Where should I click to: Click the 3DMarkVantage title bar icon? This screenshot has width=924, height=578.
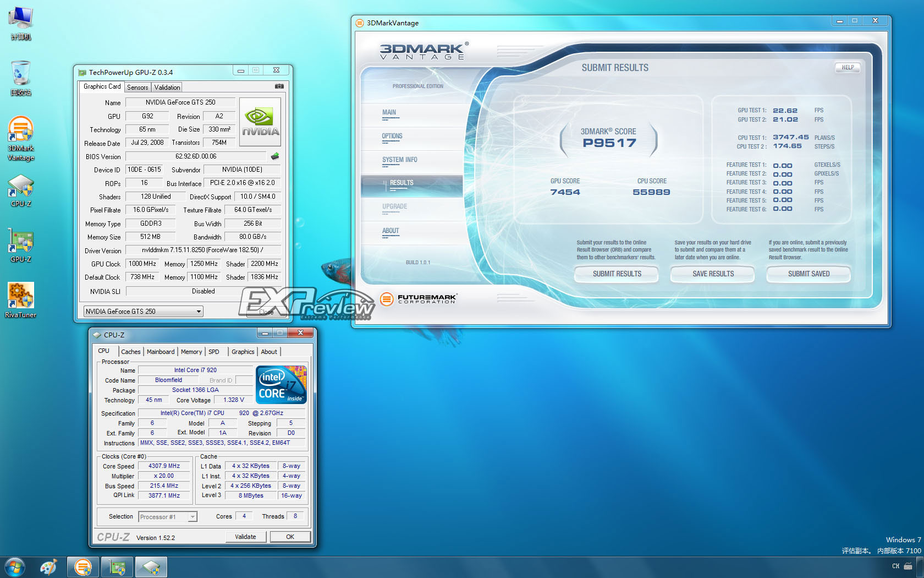[360, 23]
